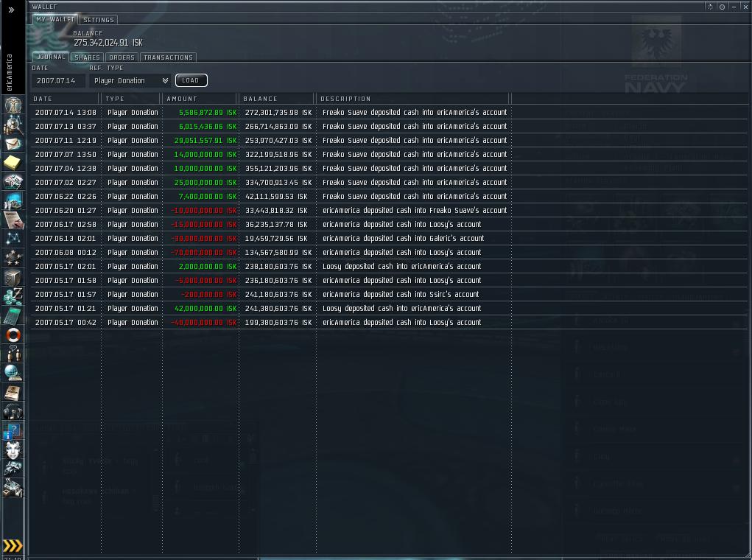Open Journal book icon

[x=13, y=393]
